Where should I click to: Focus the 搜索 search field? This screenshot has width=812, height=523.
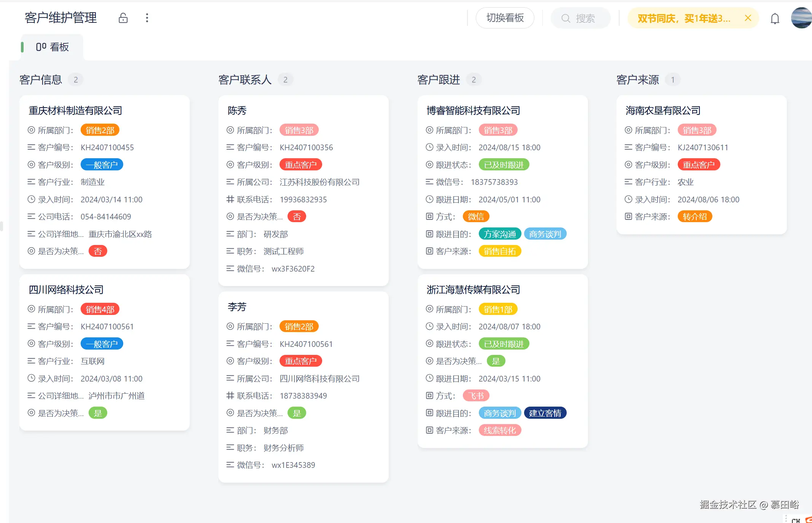pos(581,18)
